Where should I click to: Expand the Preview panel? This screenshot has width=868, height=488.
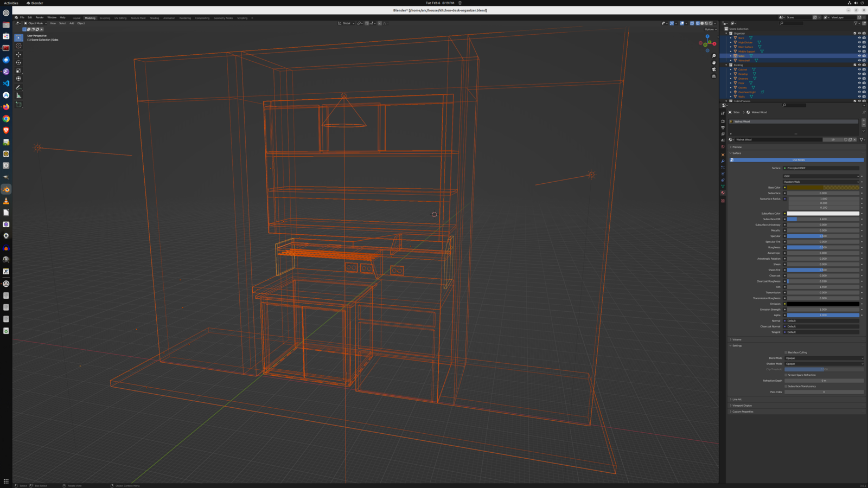pos(737,147)
